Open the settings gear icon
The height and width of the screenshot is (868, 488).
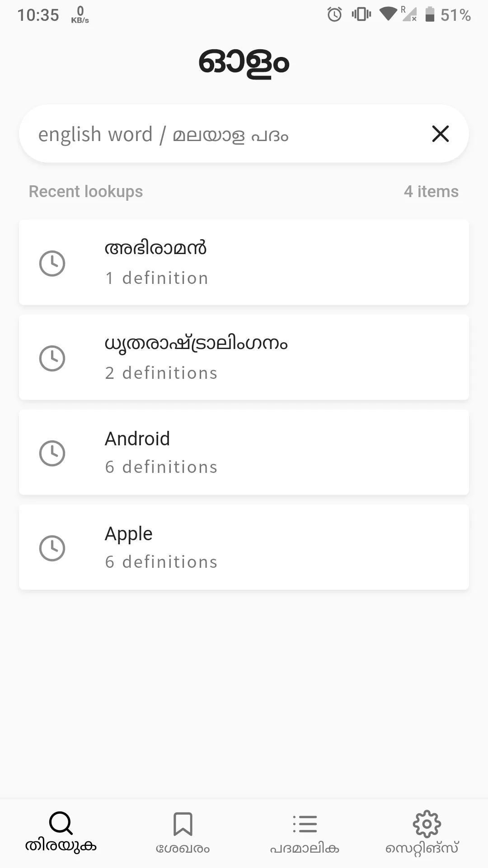[x=427, y=824]
